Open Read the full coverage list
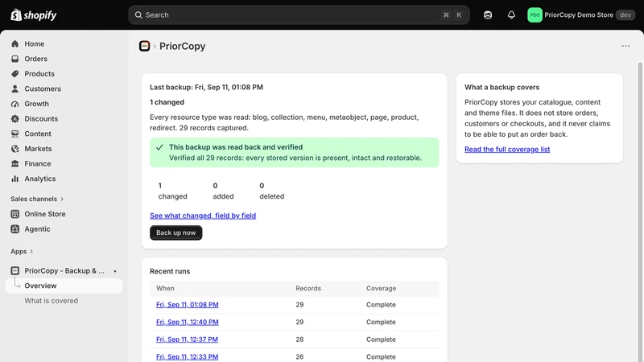This screenshot has width=644, height=362. pos(507,150)
